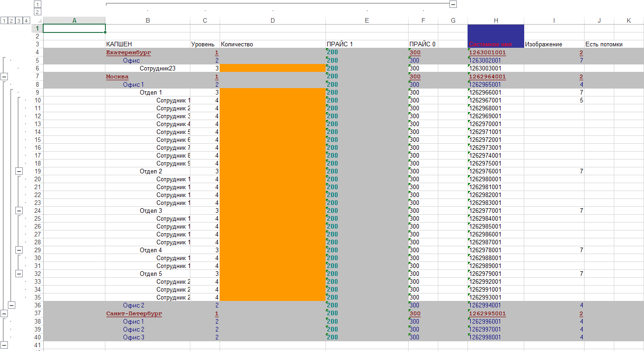Click column outline level 1 button
The width and height of the screenshot is (644, 351).
tap(38, 4)
